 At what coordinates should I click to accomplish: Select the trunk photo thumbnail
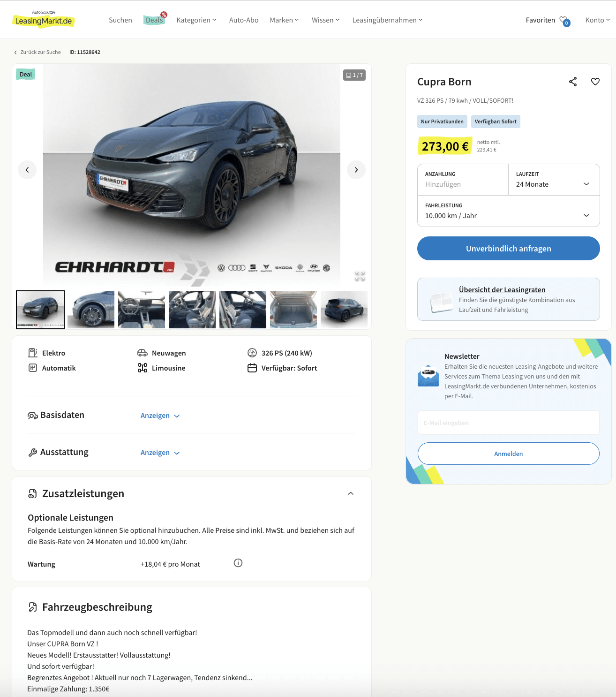(x=293, y=310)
